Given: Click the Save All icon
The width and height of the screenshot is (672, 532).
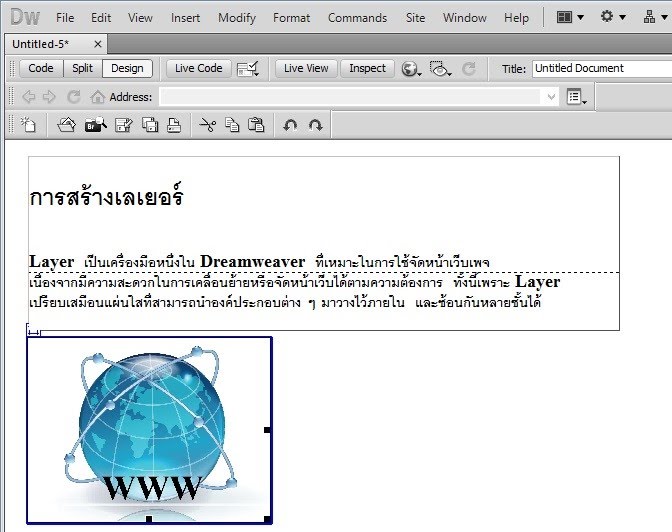Looking at the screenshot, I should click(x=150, y=125).
